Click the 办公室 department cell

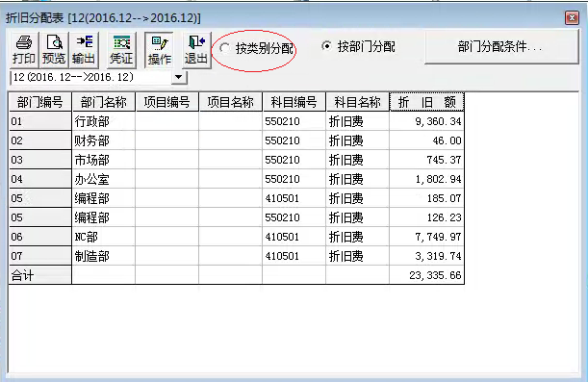(104, 179)
